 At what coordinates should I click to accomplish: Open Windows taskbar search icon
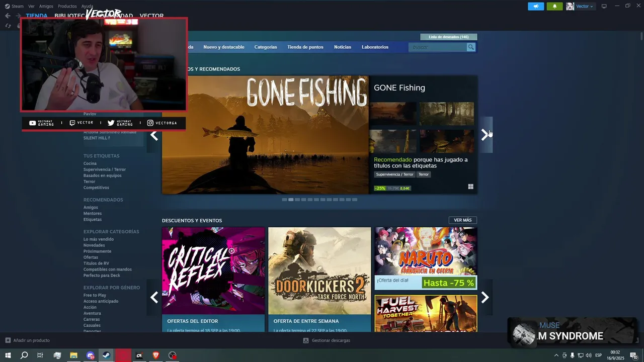[24, 355]
